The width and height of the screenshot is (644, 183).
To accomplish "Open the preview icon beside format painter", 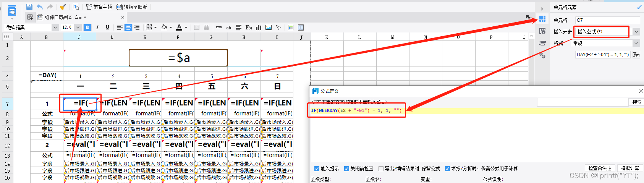I will [76, 7].
